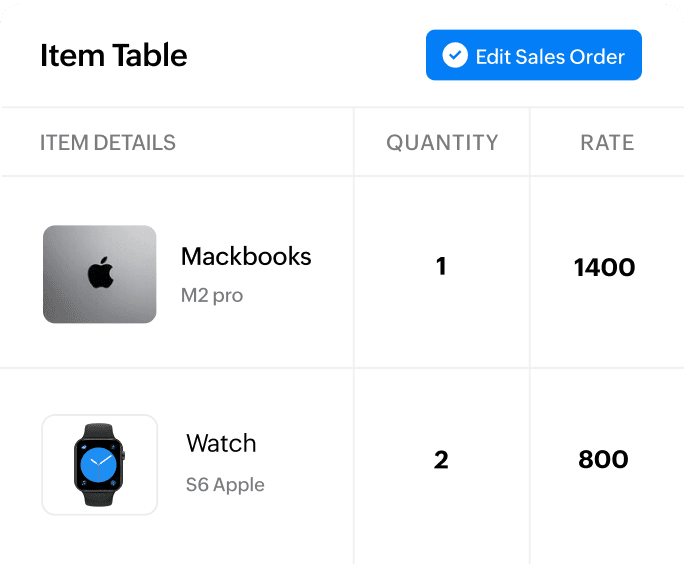Select the Mackbooks product thumbnail

tap(99, 274)
